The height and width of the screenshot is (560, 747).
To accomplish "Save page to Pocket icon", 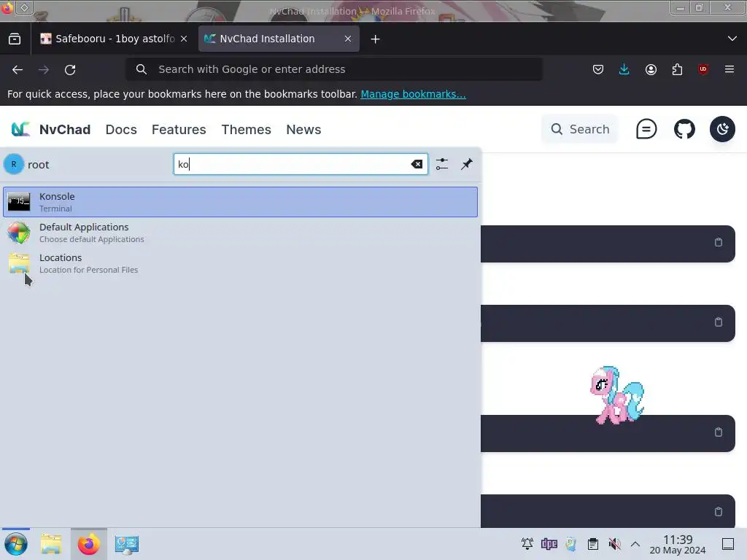I will click(598, 69).
